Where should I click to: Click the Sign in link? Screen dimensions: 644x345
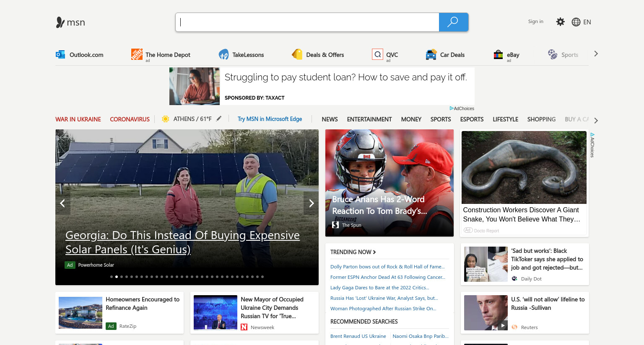pyautogui.click(x=535, y=21)
